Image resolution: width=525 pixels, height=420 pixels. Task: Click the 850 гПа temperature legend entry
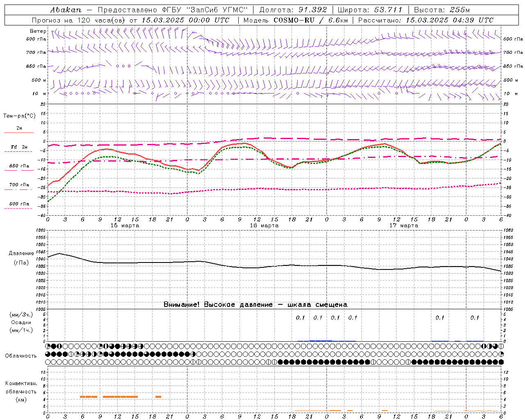click(x=19, y=166)
